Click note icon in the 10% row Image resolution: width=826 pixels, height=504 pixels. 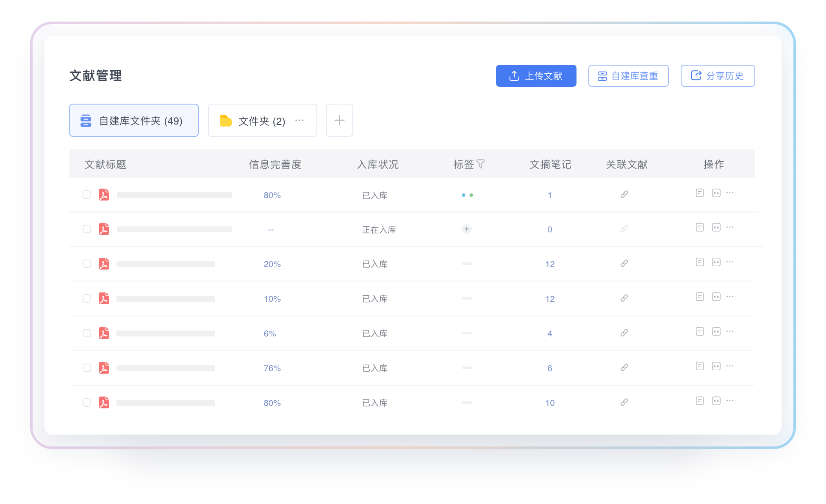(700, 297)
